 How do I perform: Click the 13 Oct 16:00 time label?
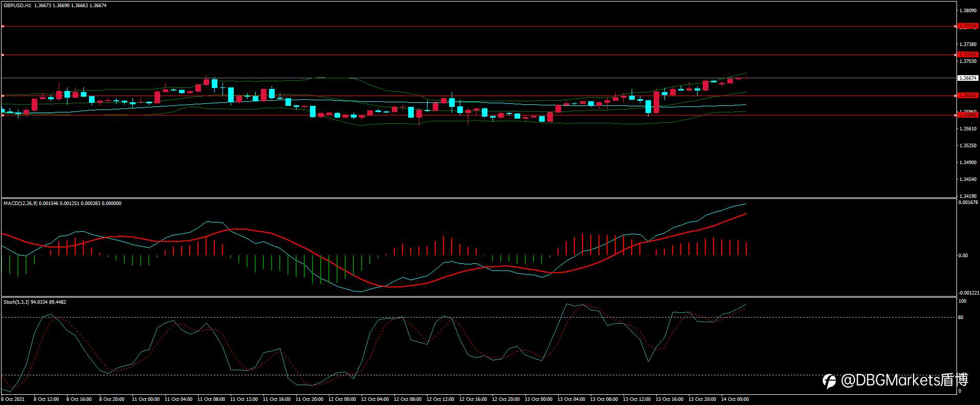(x=669, y=399)
